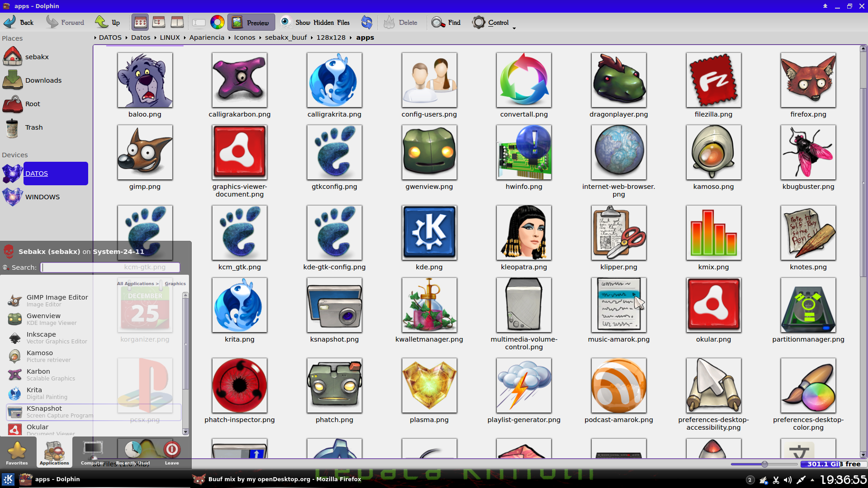This screenshot has height=488, width=868.
Task: Navigate to Apariencia breadcrumb folder
Action: (x=207, y=38)
